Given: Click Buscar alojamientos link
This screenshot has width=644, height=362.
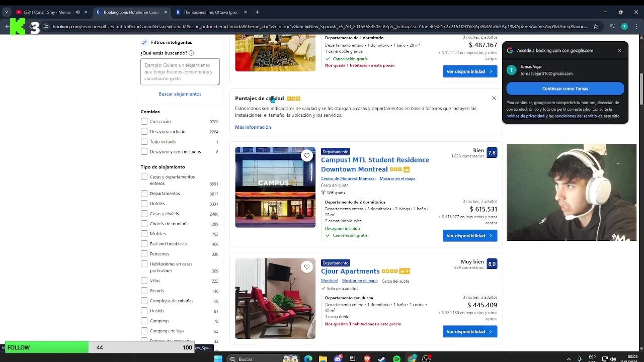Looking at the screenshot, I should pyautogui.click(x=180, y=94).
